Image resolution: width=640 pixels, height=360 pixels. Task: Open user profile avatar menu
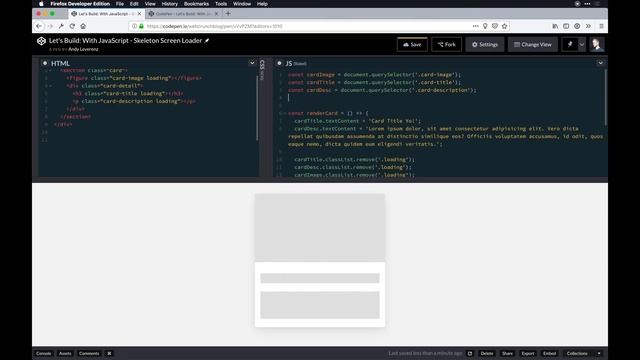coord(597,44)
